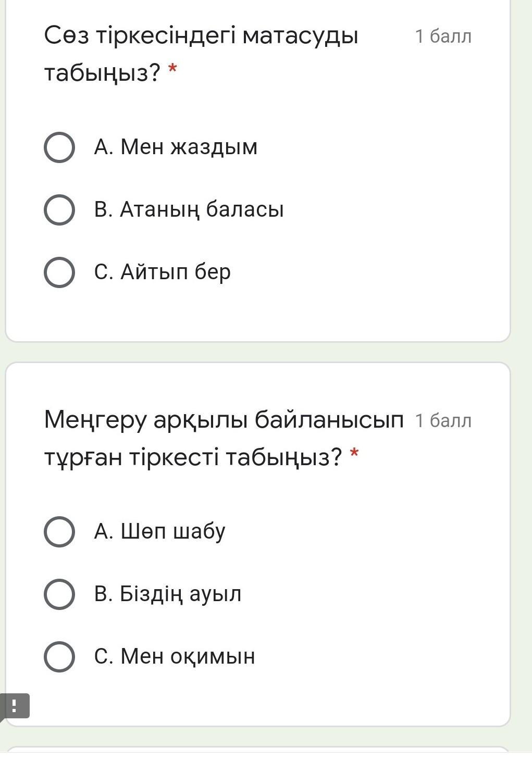Image resolution: width=532 pixels, height=760 pixels.
Task: Select the radio circle beside 'Мен жаздым'
Action: pos(59,147)
